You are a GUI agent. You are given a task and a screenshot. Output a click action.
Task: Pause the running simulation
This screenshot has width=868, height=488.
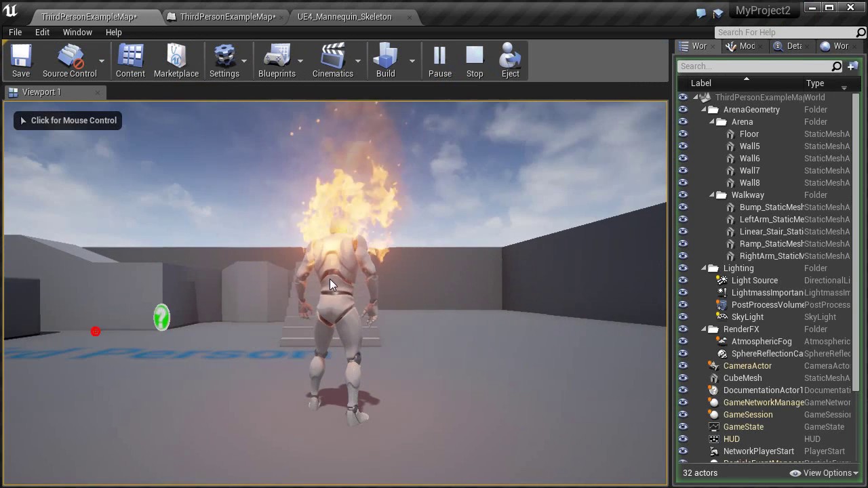pos(439,61)
